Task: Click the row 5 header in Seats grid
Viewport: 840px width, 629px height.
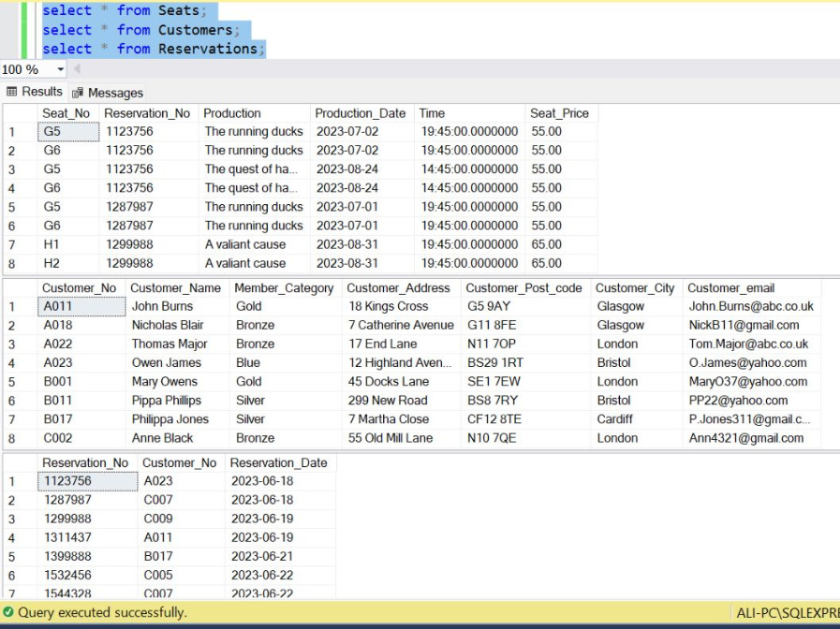Action: point(20,207)
